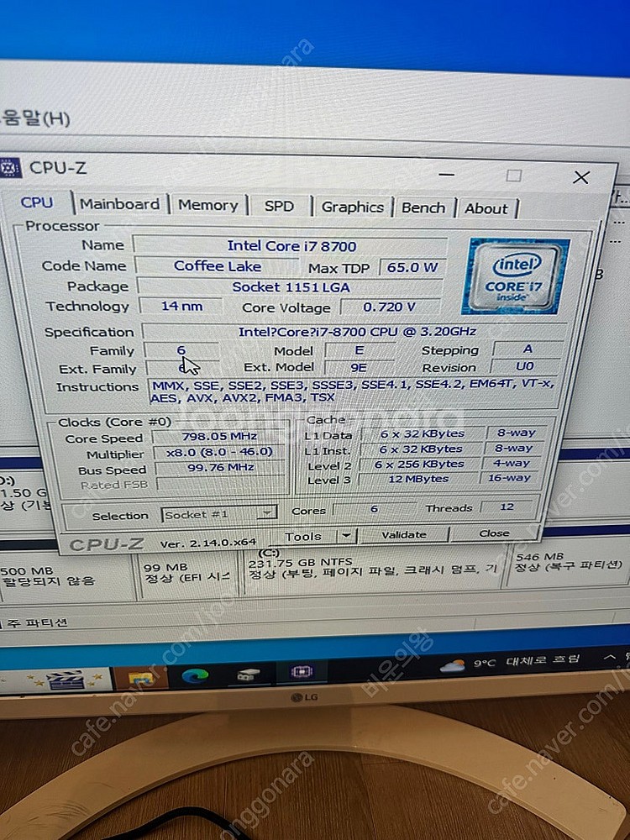Open the weather widget showing 9°C

(509, 662)
